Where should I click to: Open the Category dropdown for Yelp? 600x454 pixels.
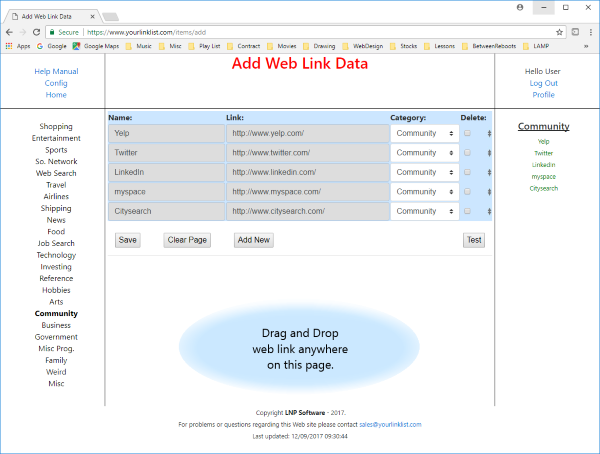(x=425, y=133)
